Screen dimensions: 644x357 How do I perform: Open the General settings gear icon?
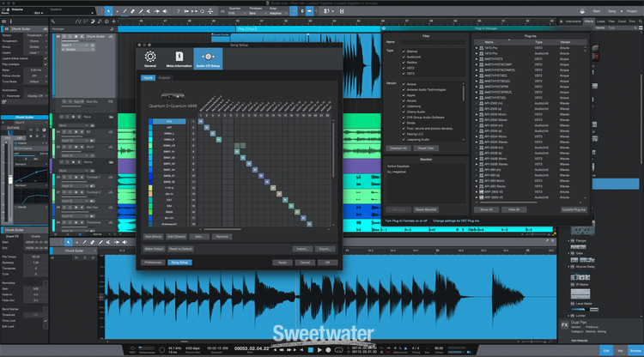tap(150, 56)
